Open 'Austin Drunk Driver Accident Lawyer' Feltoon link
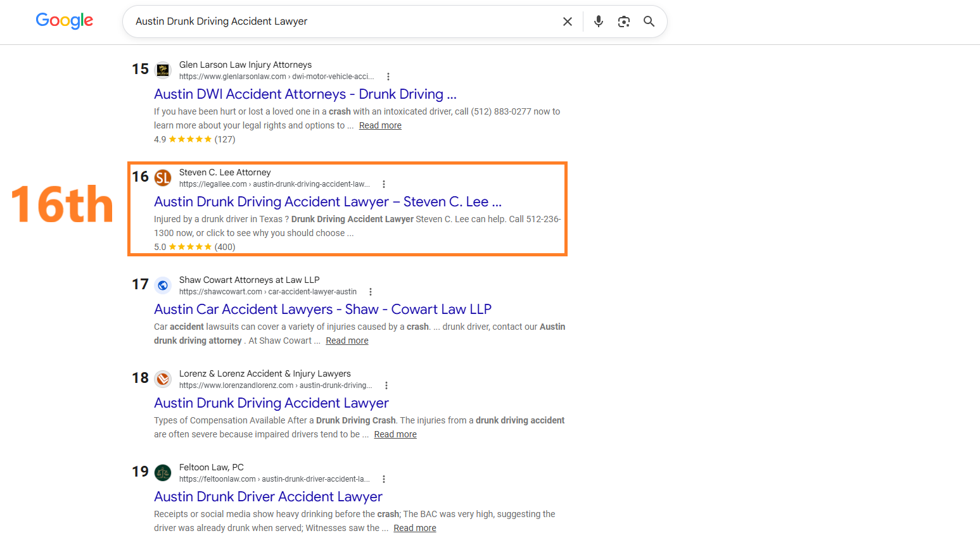This screenshot has width=980, height=538. point(268,497)
